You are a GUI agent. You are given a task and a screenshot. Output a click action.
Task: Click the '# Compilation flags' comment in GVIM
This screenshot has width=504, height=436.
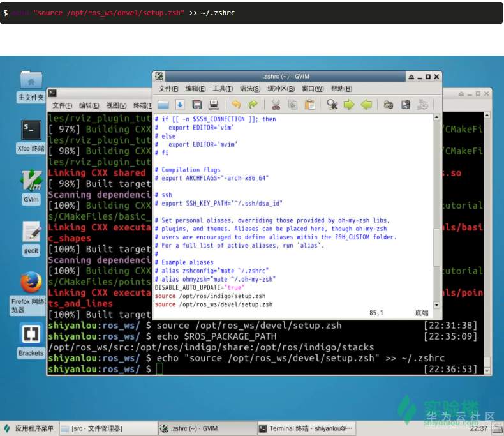(188, 170)
